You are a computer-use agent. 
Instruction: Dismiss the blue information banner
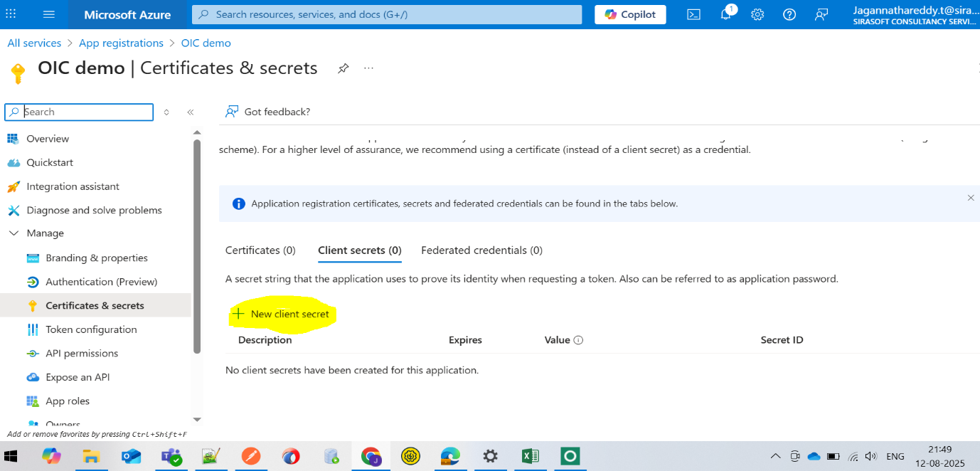tap(971, 198)
